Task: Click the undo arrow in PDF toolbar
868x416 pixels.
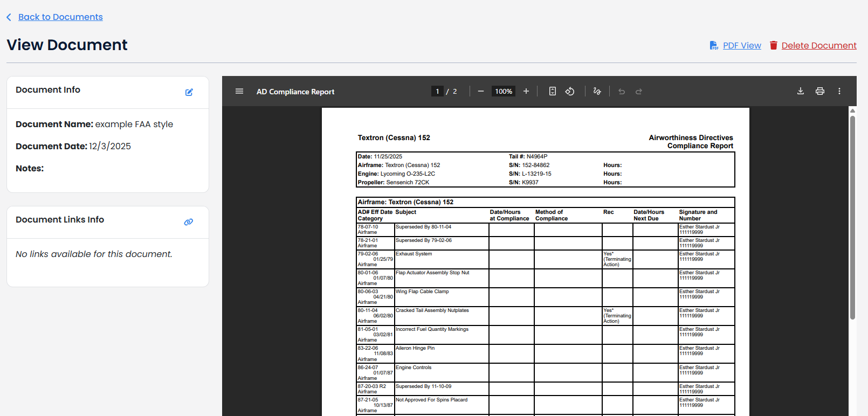Action: click(x=622, y=92)
